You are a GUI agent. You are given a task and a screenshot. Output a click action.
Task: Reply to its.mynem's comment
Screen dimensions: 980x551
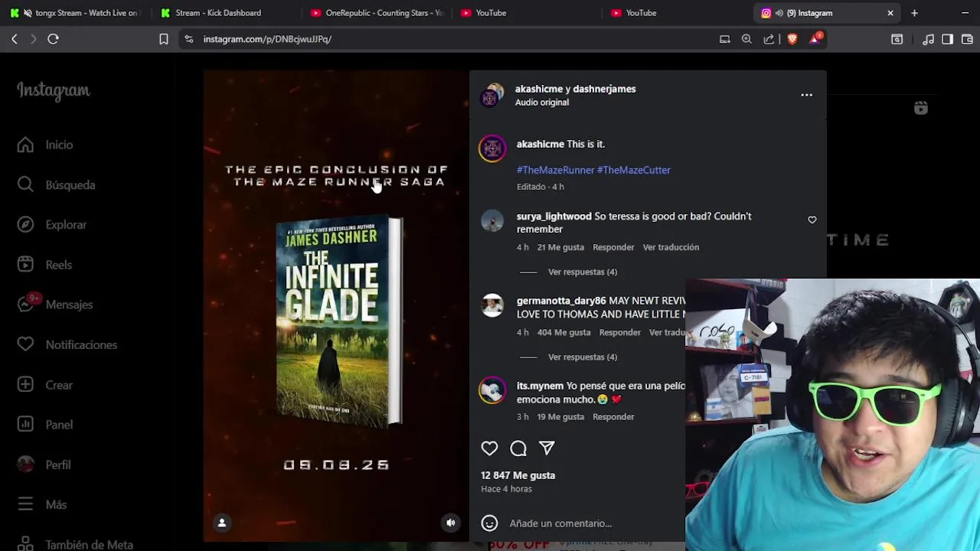(613, 416)
